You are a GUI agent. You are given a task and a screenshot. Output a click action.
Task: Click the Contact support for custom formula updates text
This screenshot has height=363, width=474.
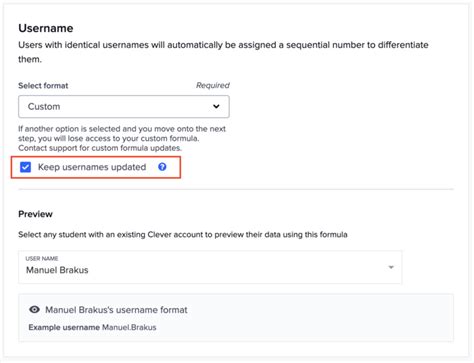click(x=100, y=148)
